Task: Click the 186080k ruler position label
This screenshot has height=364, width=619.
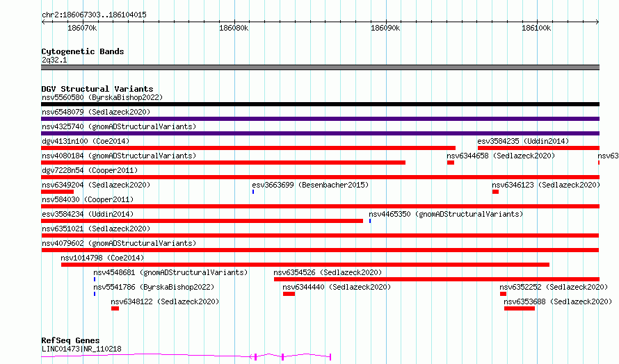Action: (234, 28)
